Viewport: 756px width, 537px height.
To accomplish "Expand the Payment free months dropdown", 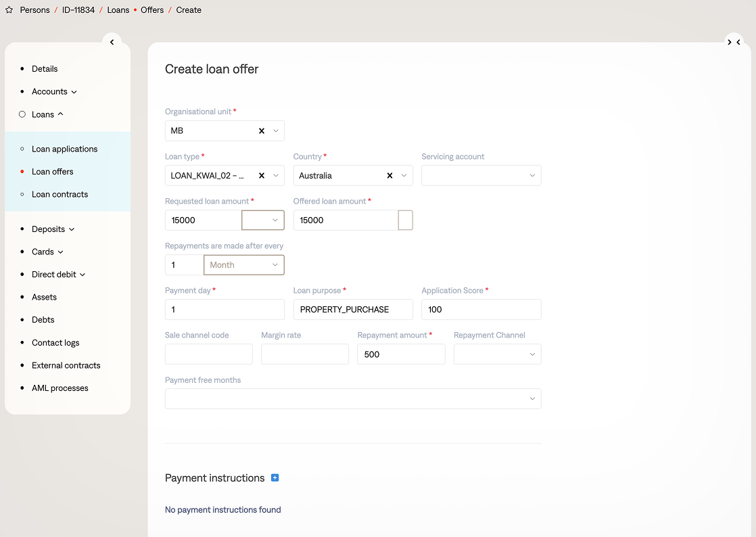I will (x=352, y=398).
